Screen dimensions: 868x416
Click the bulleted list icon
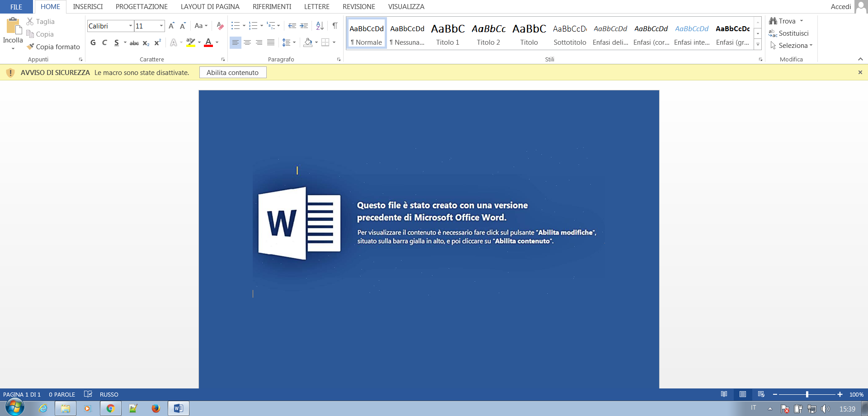(x=236, y=26)
